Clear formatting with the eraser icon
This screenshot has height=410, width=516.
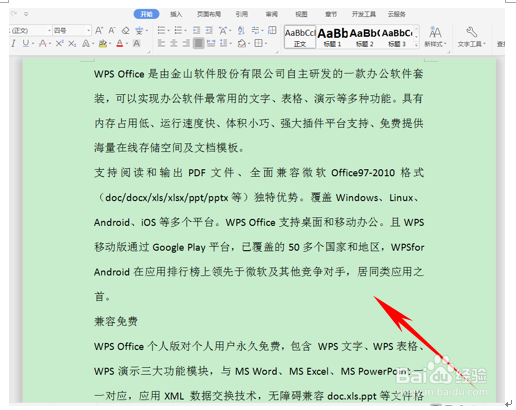pos(125,31)
